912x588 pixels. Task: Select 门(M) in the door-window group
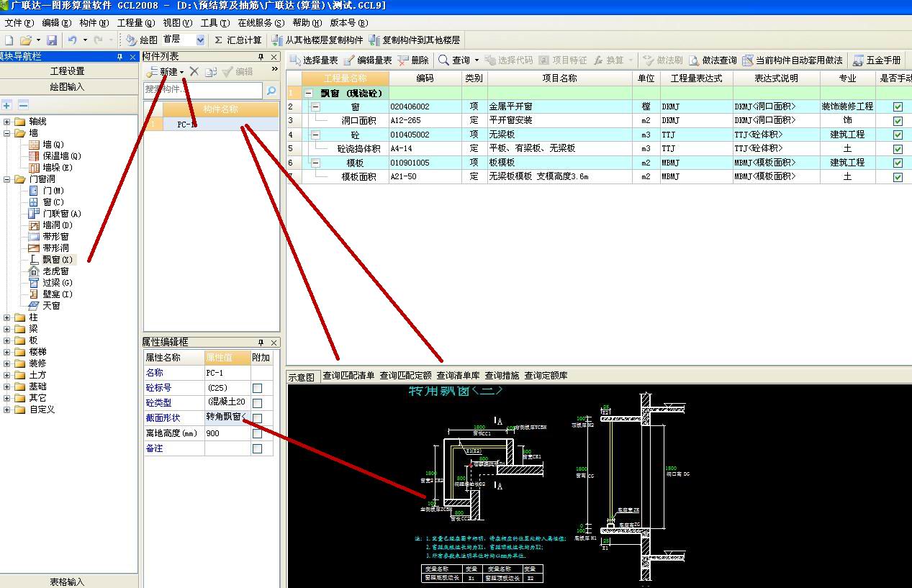46,191
